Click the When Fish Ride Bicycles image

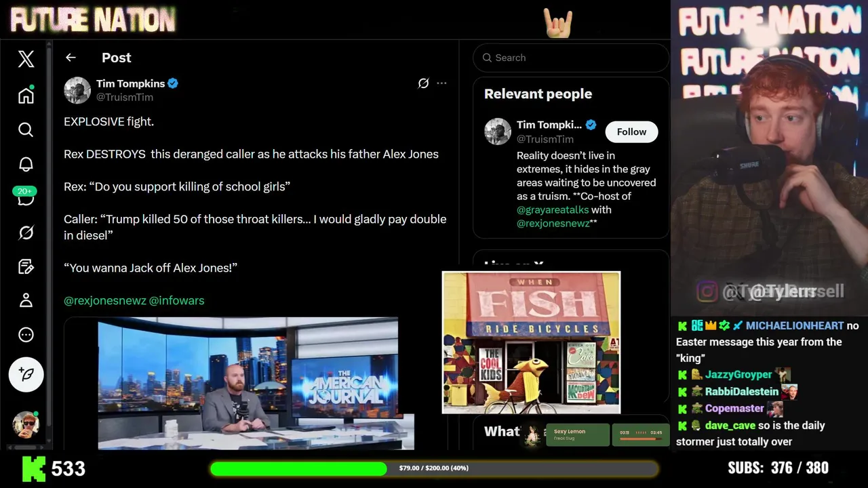tap(531, 342)
